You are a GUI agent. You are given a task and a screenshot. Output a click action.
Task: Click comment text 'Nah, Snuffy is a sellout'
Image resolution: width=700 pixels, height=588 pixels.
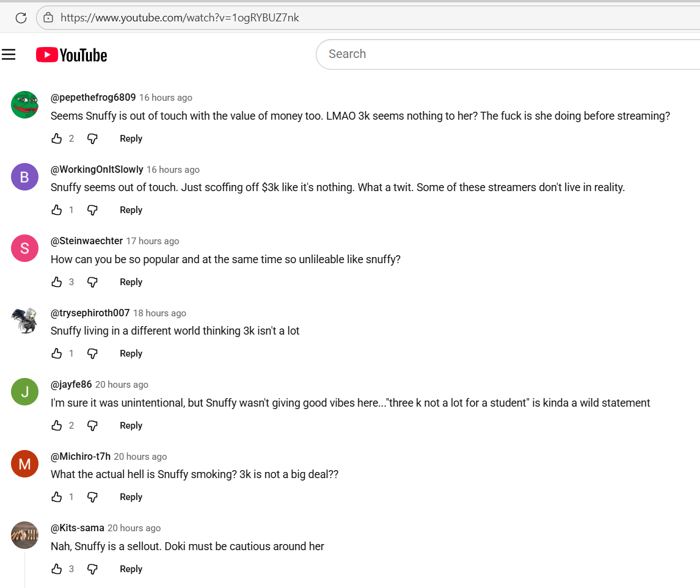point(188,546)
